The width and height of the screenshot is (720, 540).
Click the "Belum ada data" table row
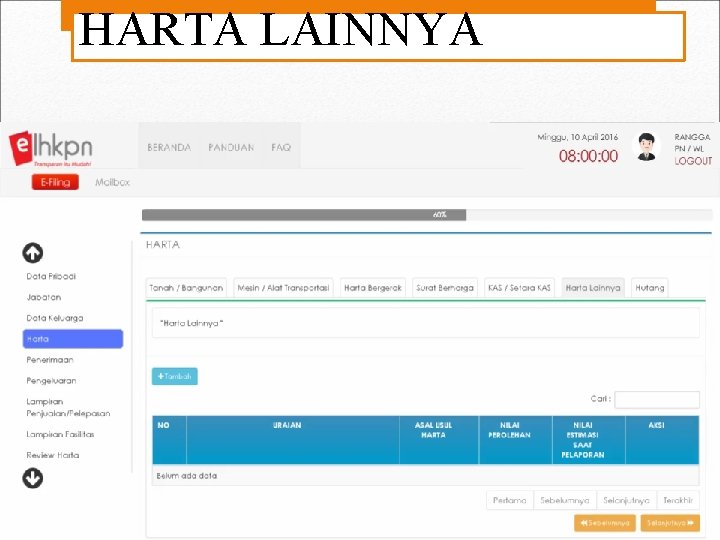(426, 476)
